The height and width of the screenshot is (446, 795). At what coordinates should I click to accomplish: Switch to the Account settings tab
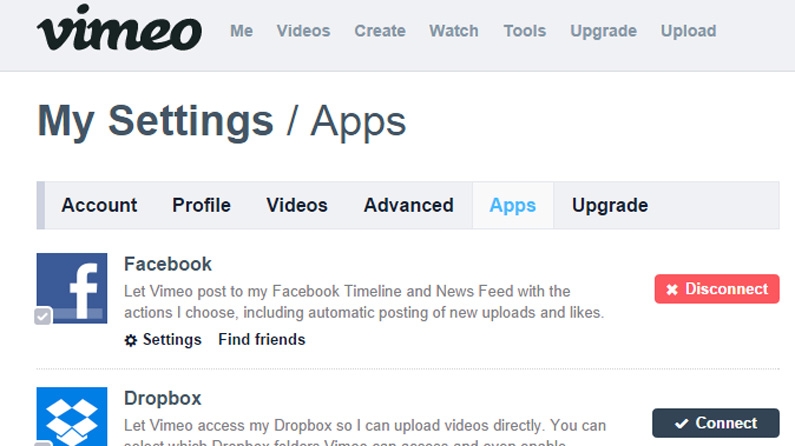pyautogui.click(x=99, y=205)
